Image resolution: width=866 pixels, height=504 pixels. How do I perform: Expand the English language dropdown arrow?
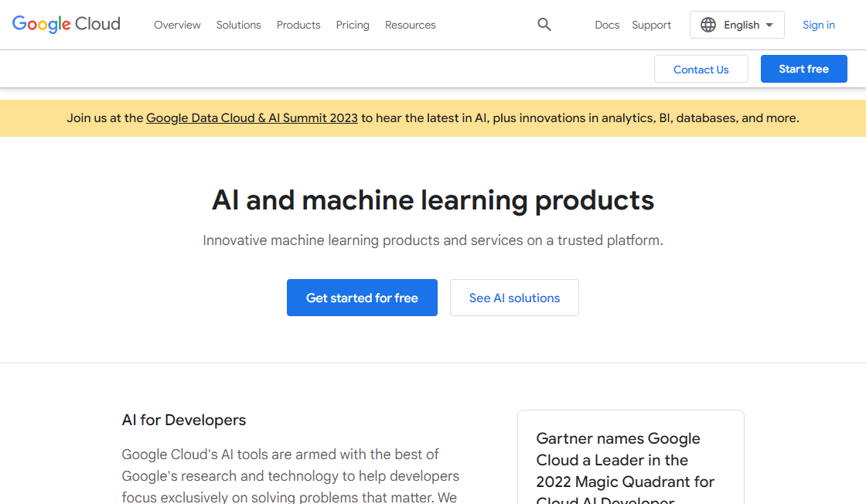click(769, 25)
